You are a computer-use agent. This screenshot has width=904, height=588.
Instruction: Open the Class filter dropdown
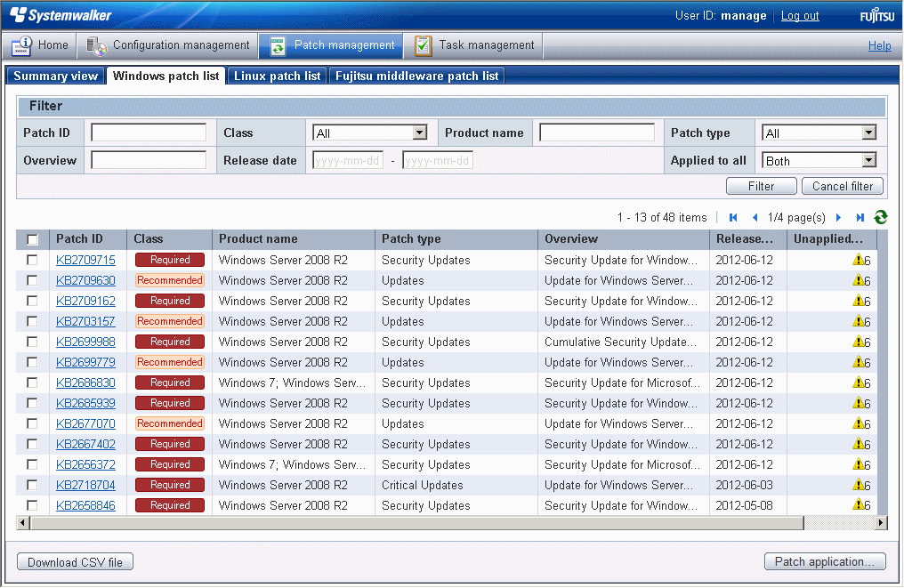[369, 133]
